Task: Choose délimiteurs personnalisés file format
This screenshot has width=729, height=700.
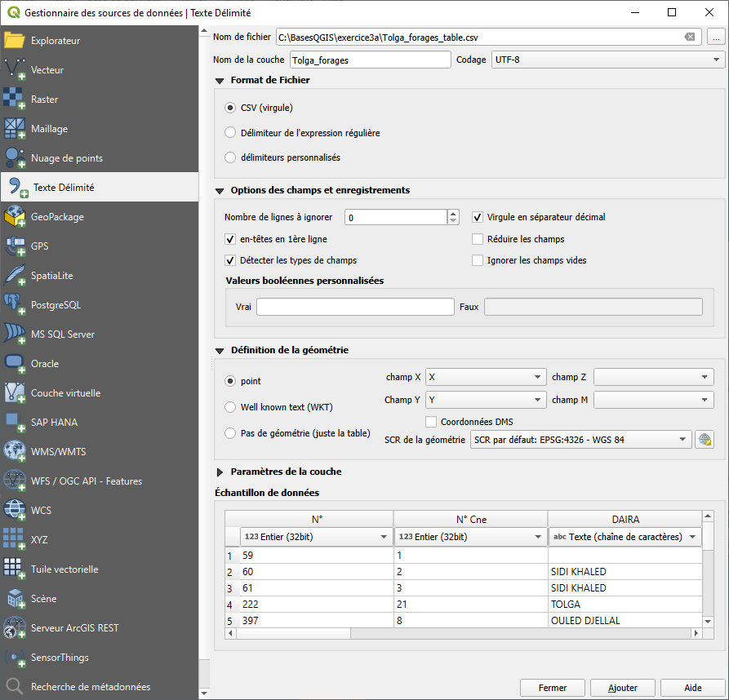Action: click(x=230, y=157)
